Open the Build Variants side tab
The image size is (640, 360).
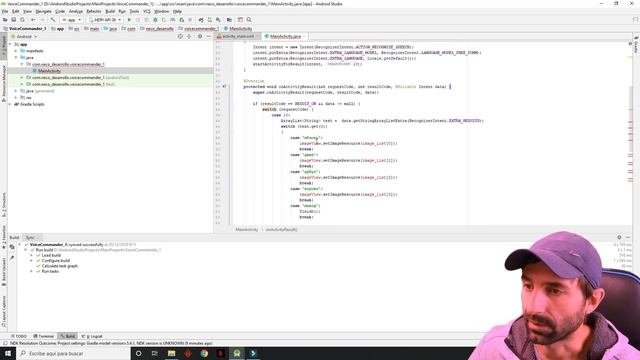pyautogui.click(x=4, y=271)
